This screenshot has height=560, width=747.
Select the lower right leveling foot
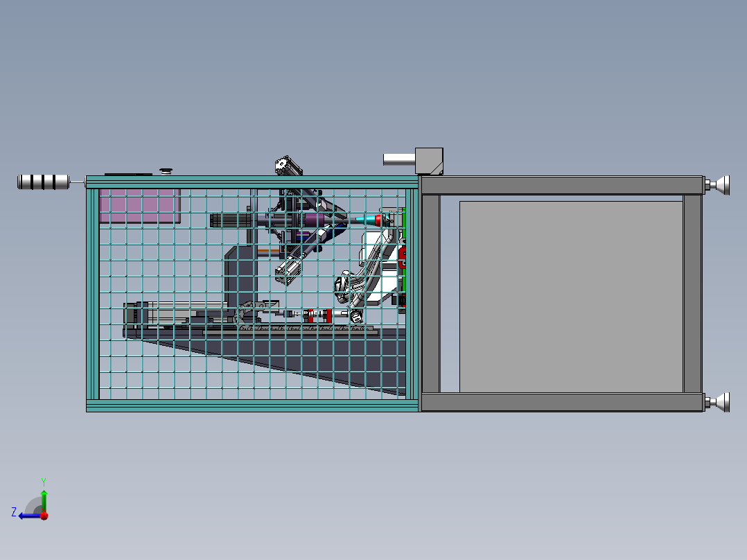click(717, 402)
